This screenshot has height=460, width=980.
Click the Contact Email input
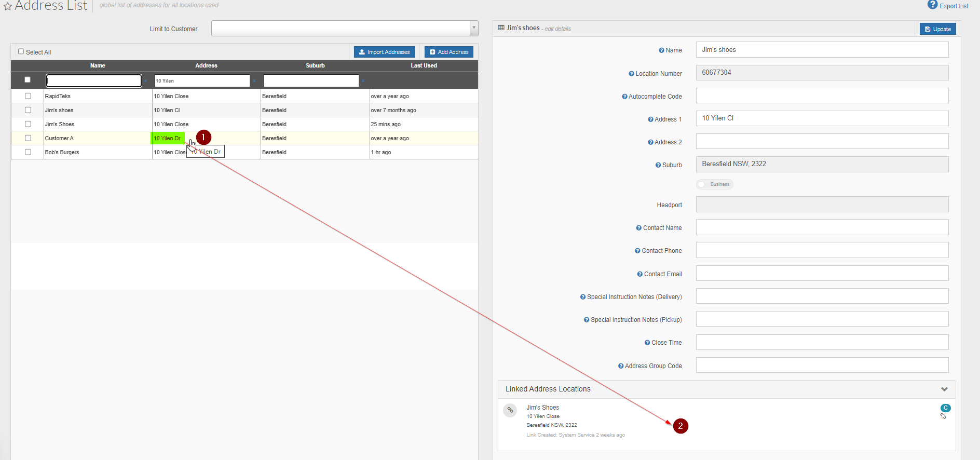tap(822, 273)
